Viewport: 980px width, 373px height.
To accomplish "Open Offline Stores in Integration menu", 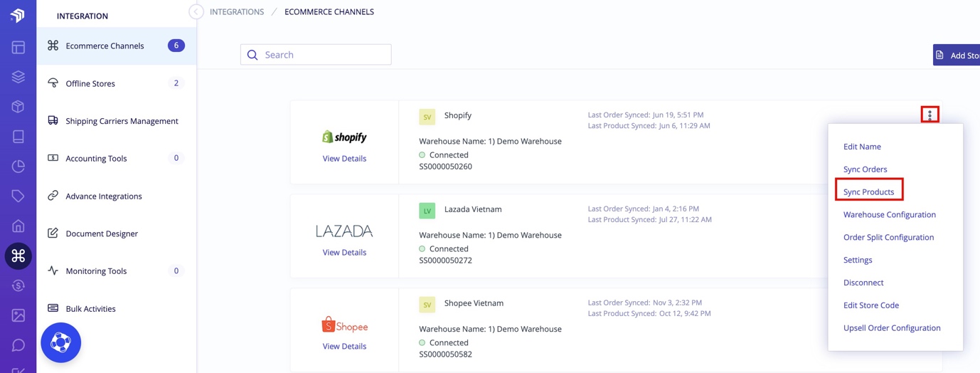I will [x=117, y=83].
